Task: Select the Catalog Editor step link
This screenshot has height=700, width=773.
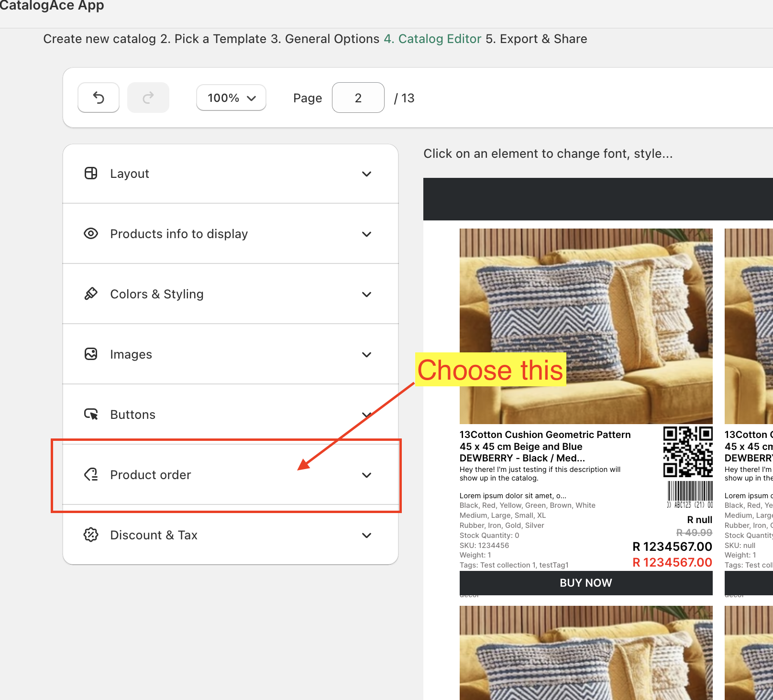Action: pyautogui.click(x=432, y=39)
